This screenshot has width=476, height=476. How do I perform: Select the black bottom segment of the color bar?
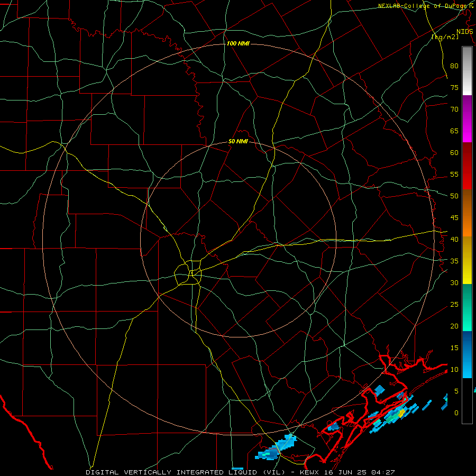467,401
